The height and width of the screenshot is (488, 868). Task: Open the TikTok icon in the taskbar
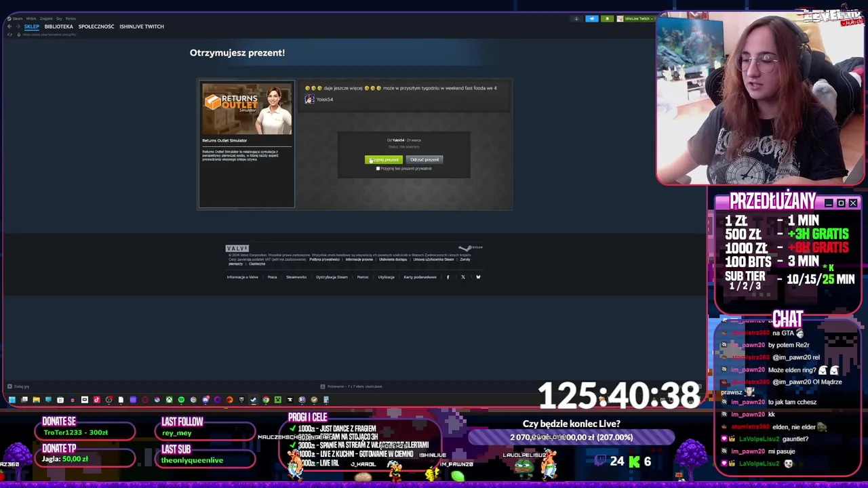click(96, 400)
